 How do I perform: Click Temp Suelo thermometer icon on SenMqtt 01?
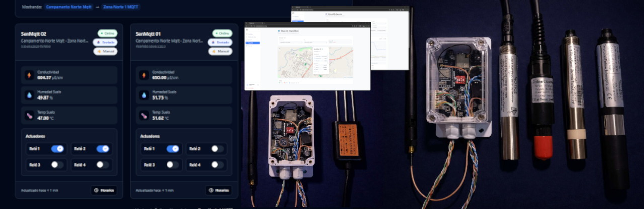[x=144, y=115]
